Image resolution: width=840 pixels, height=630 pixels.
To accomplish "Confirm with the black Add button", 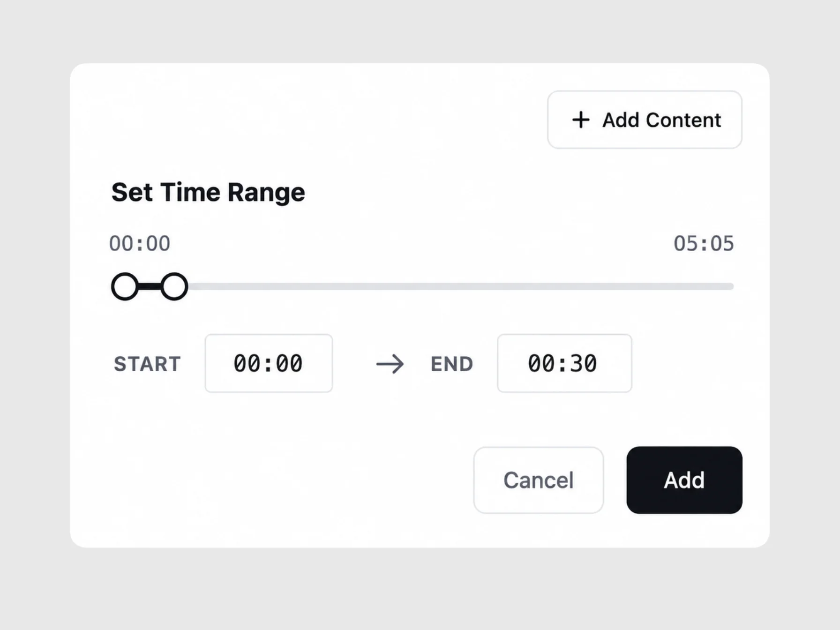I will (x=684, y=480).
